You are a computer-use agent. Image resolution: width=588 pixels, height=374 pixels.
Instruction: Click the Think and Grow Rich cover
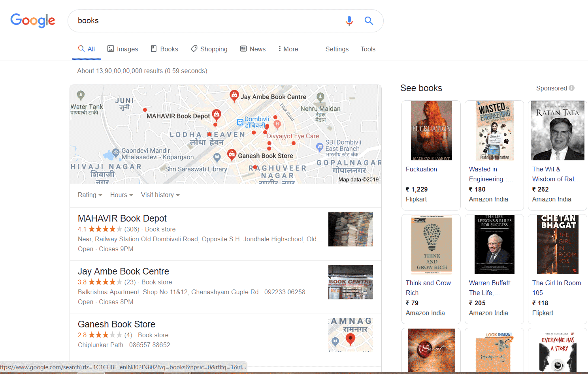point(431,244)
